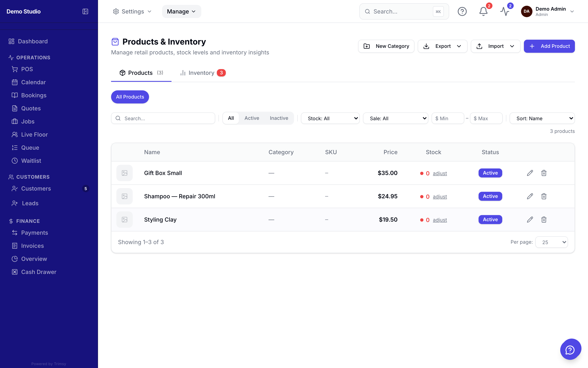This screenshot has width=588, height=368.
Task: Click Styling Clay image placeholder
Action: coord(124,220)
